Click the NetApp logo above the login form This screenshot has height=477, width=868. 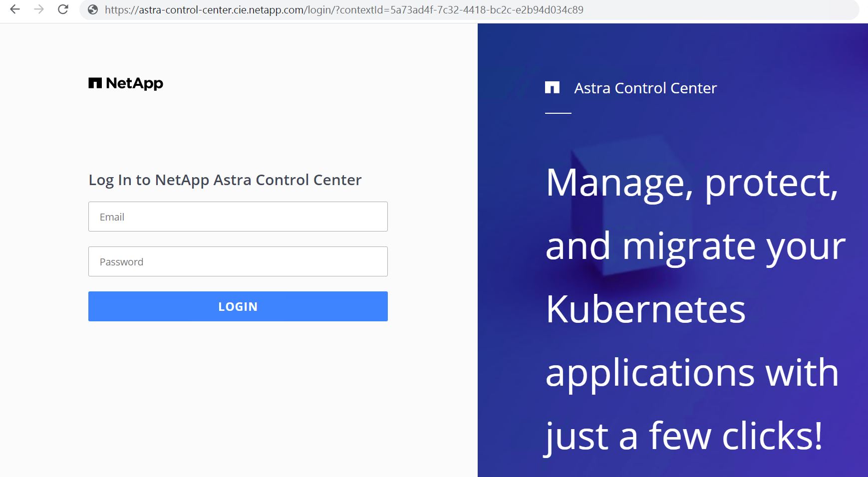tap(126, 83)
